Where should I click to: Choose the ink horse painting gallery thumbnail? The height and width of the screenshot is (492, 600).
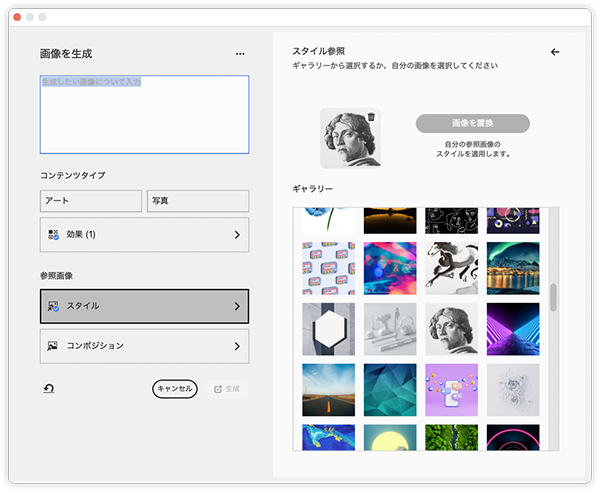451,268
